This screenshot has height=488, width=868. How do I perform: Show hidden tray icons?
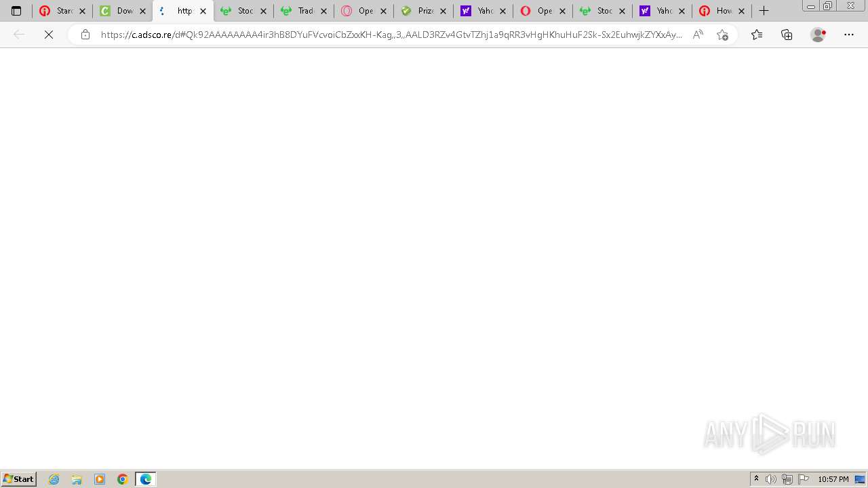pyautogui.click(x=756, y=479)
